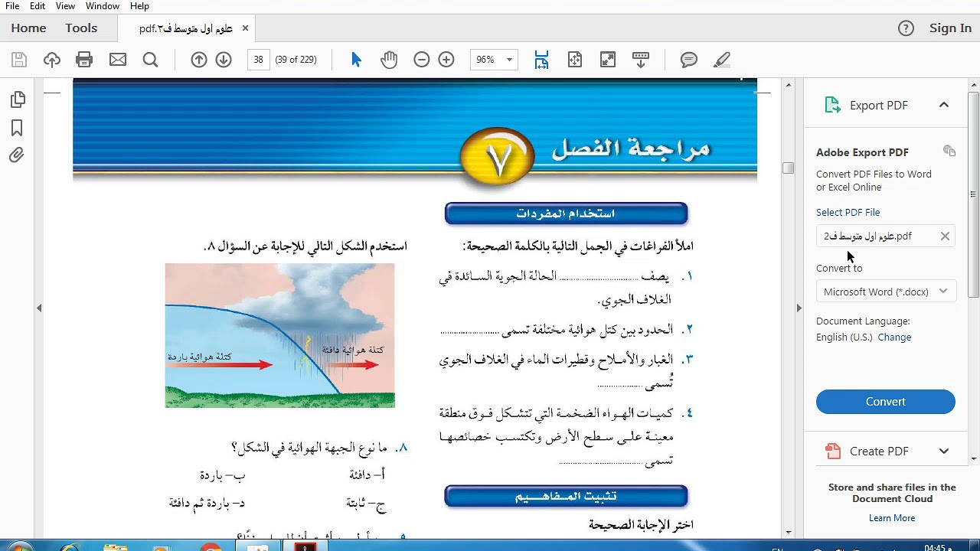Click the Learn More link

892,518
